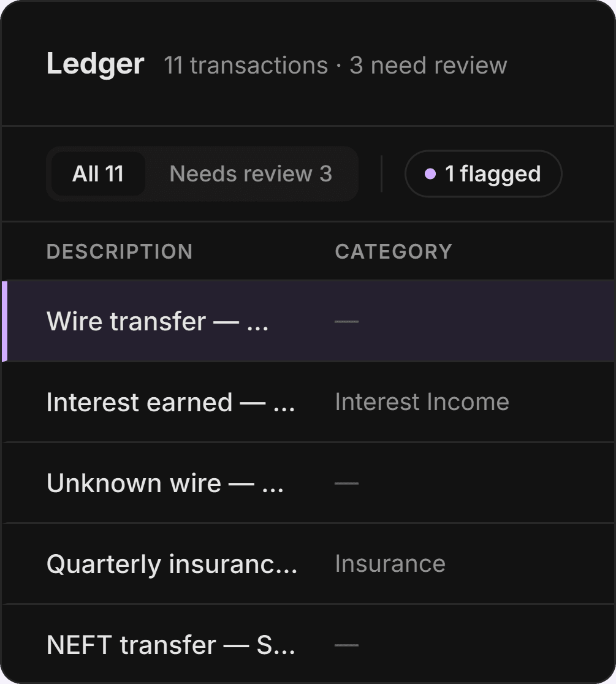
Task: Click the vertical divider before the flagged chip
Action: 381,173
